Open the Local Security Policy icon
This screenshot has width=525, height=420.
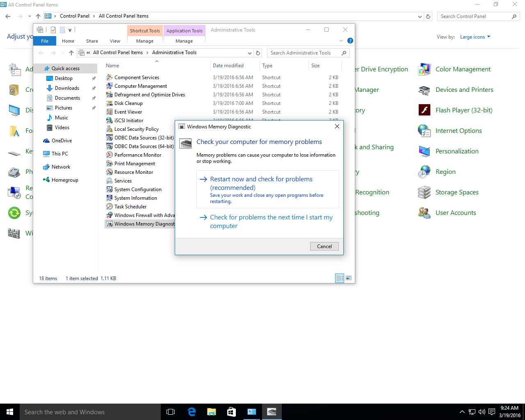109,129
